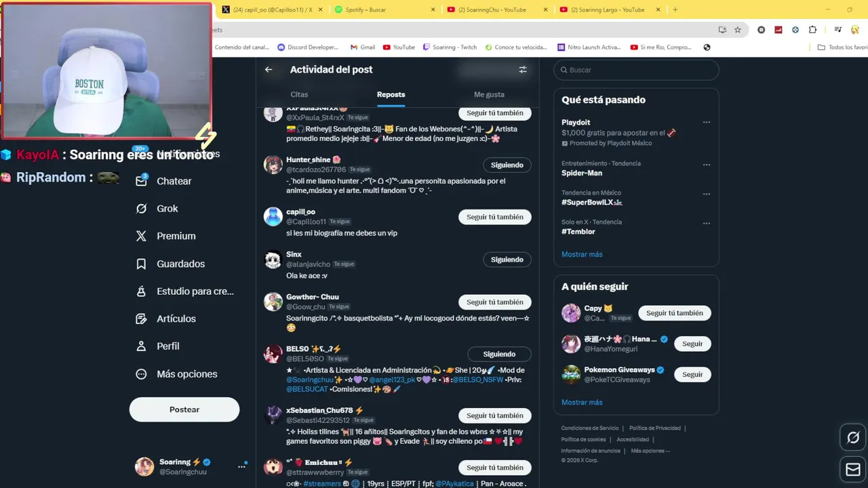Toggle Siguiendo button for Sinx
The height and width of the screenshot is (488, 868).
[x=507, y=260]
